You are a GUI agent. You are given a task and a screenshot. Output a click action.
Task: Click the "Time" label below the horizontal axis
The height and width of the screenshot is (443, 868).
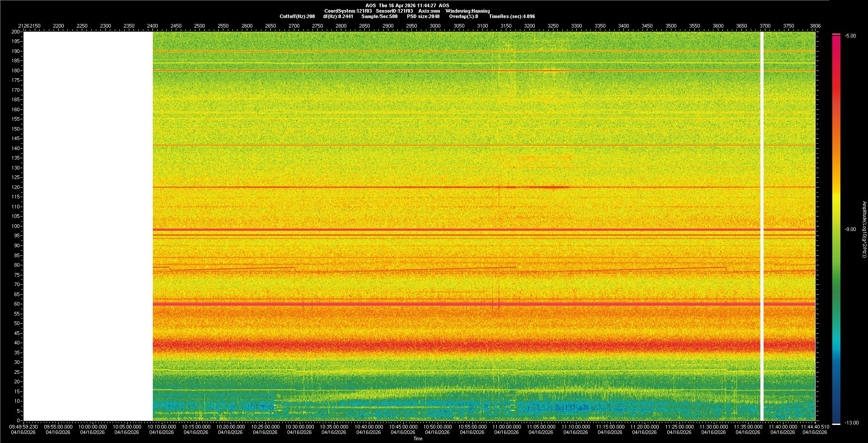click(418, 439)
